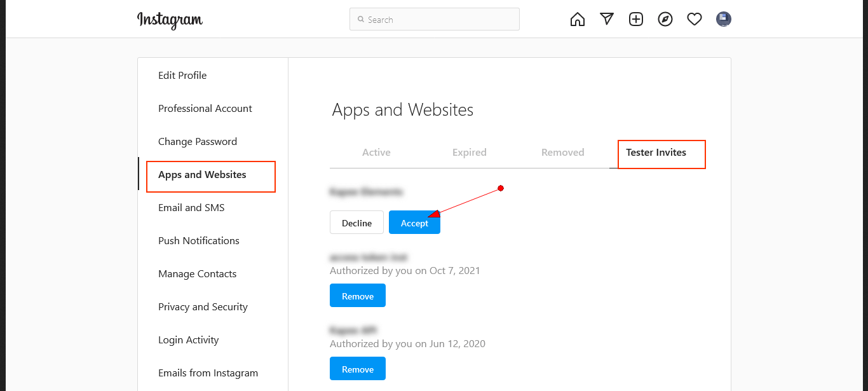
Task: Click the Search input field
Action: (x=435, y=20)
